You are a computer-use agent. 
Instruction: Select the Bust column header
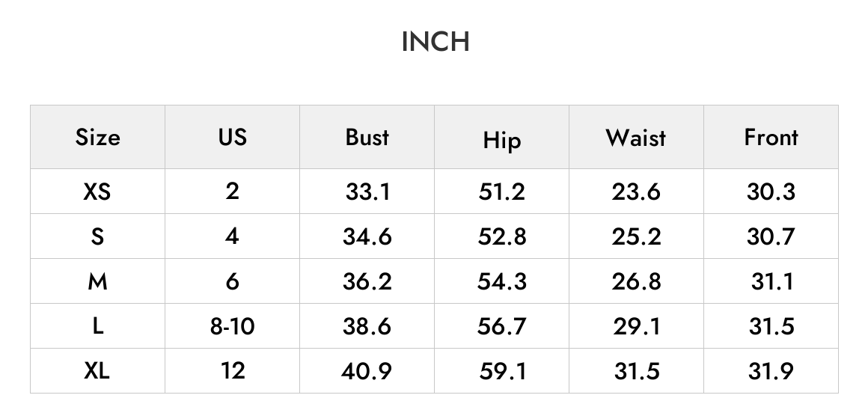pos(367,137)
